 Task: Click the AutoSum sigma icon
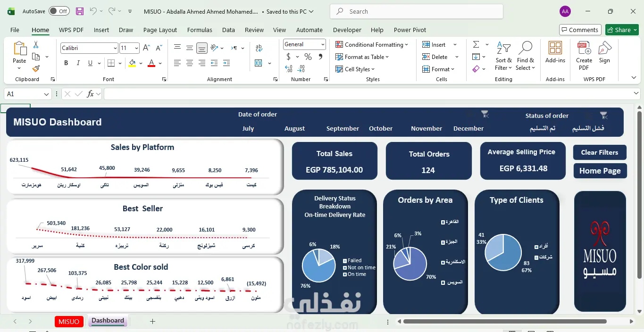(476, 44)
